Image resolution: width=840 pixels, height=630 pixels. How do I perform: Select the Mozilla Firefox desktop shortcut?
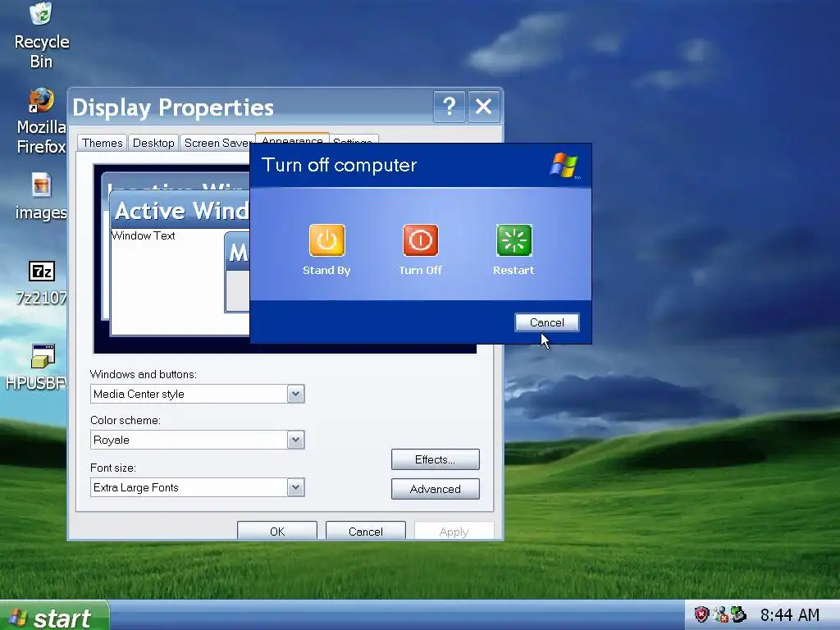41,121
